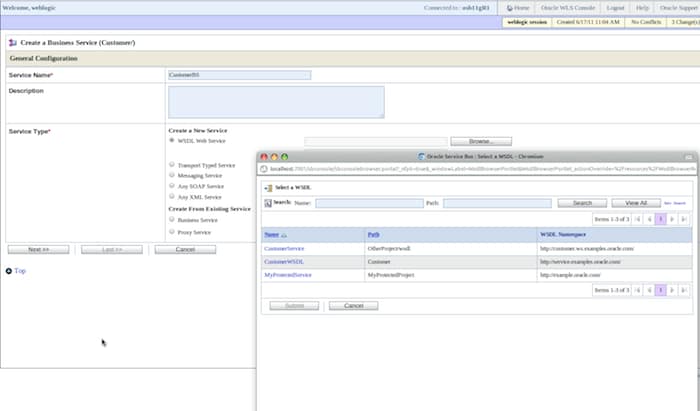Go to next page in the lower pager
Viewport: 700px width, 411px height.
click(672, 290)
